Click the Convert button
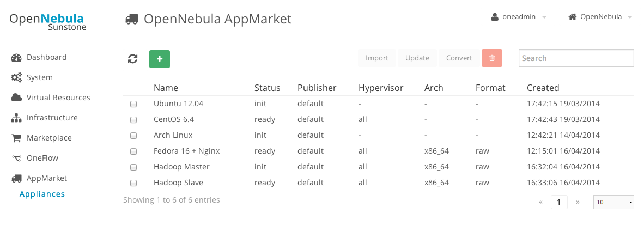644x225 pixels. tap(459, 58)
